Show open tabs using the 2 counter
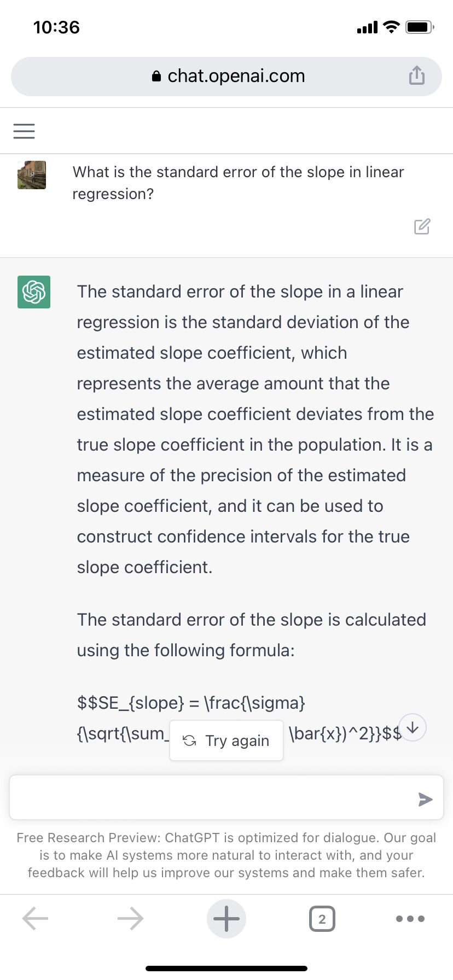Image resolution: width=453 pixels, height=980 pixels. click(x=322, y=919)
